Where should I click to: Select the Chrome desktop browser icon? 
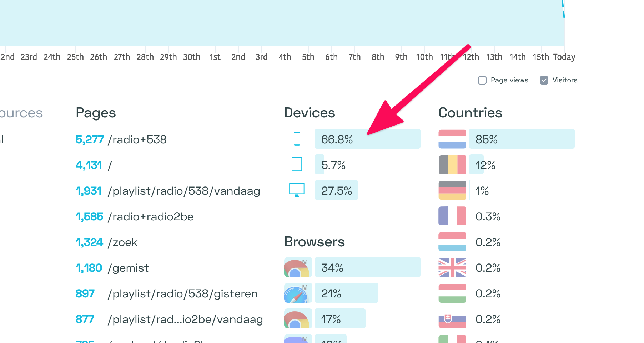(x=297, y=318)
